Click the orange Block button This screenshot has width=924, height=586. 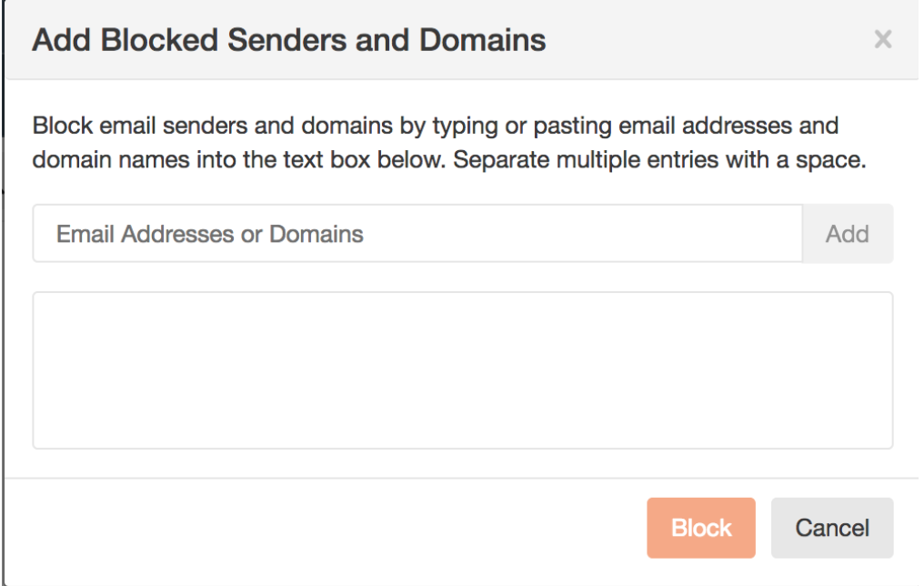[x=701, y=528]
